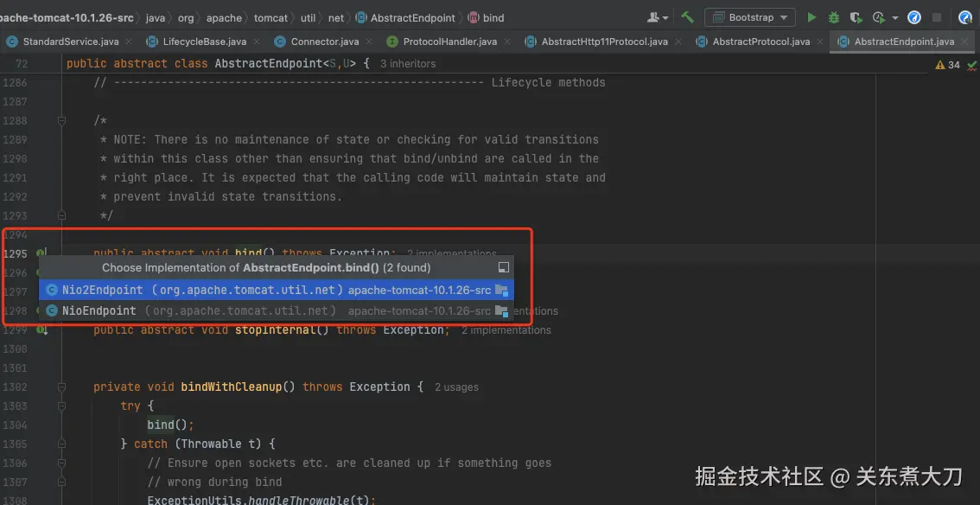980x505 pixels.
Task: Build the project with the hammer icon
Action: pyautogui.click(x=688, y=17)
